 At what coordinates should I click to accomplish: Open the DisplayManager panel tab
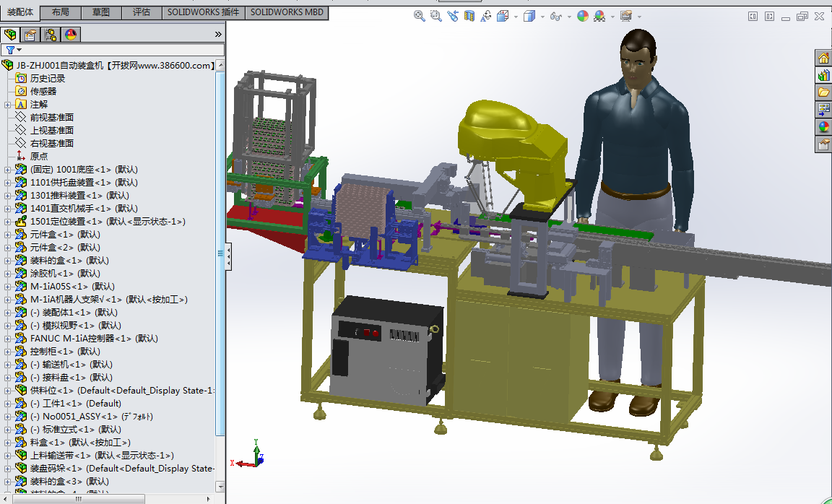pyautogui.click(x=71, y=35)
